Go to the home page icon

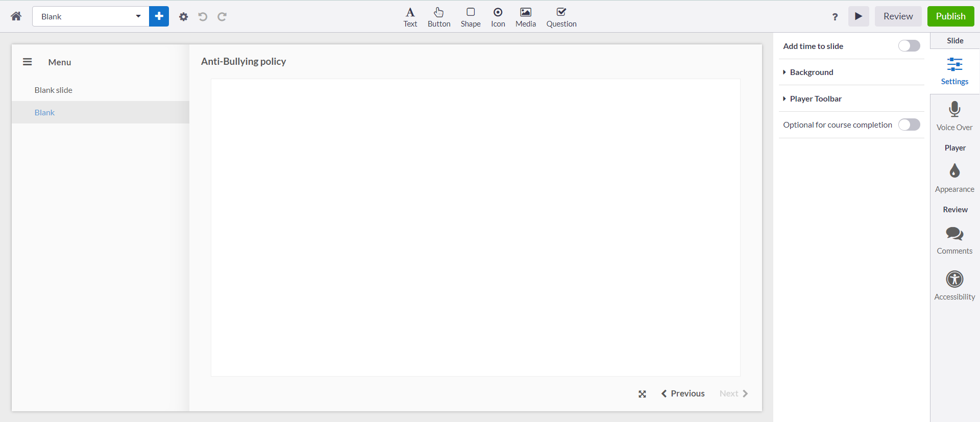click(x=16, y=16)
